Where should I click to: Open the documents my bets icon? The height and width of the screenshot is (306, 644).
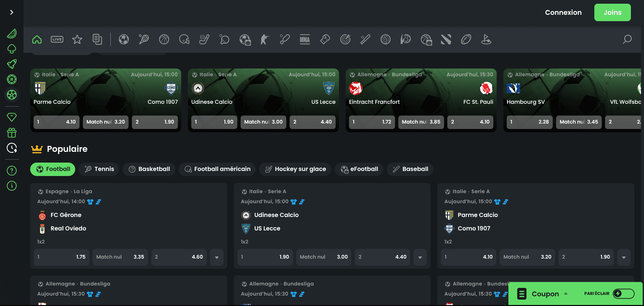[97, 40]
